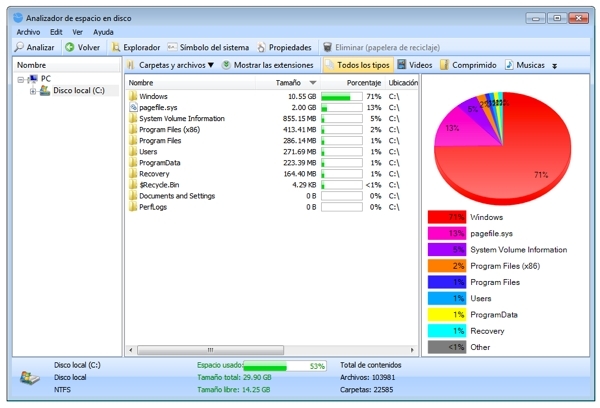This screenshot has height=408, width=600.
Task: Click the 10.55 GB size value
Action: [302, 96]
